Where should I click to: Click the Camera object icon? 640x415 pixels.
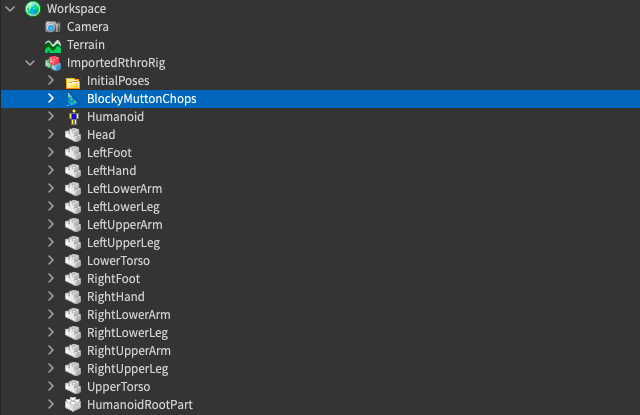(x=53, y=27)
